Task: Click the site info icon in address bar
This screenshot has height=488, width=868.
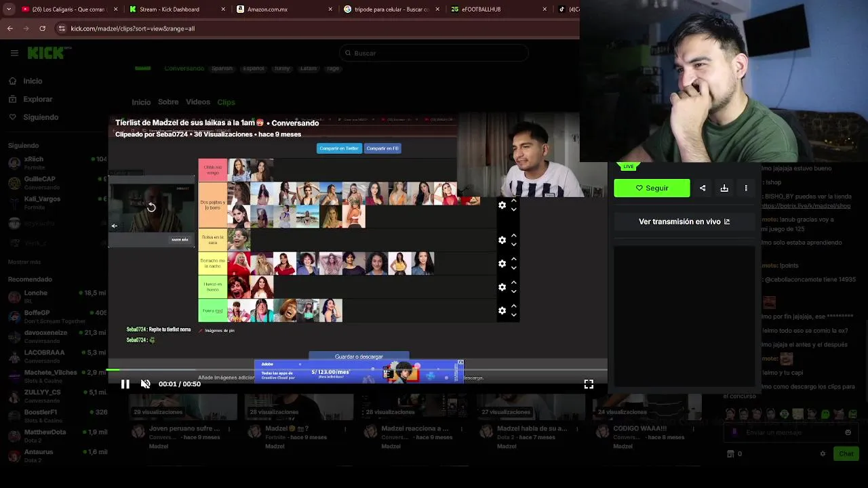Action: [62, 28]
